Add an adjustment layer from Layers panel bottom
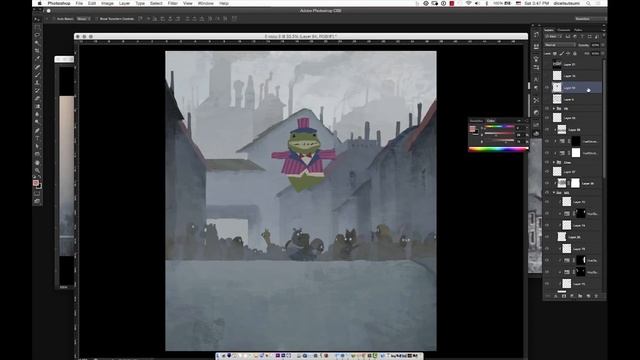Screen dimensions: 640x360 coord(571,296)
